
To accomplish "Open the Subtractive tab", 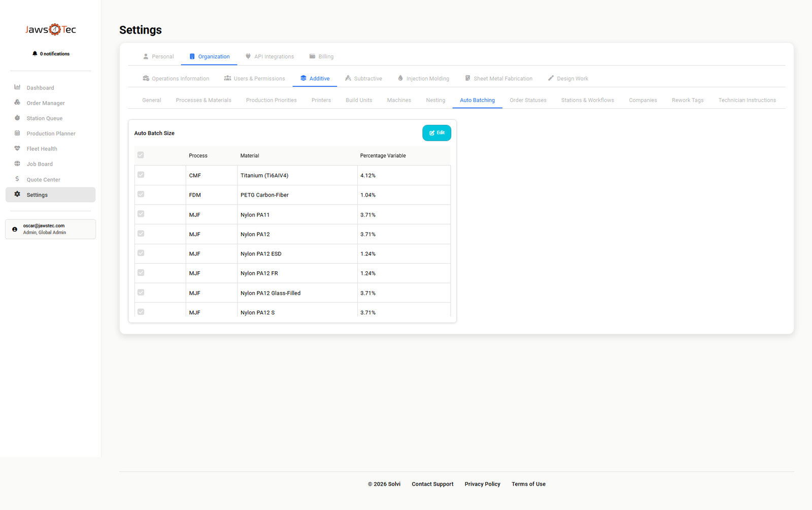I will point(363,78).
